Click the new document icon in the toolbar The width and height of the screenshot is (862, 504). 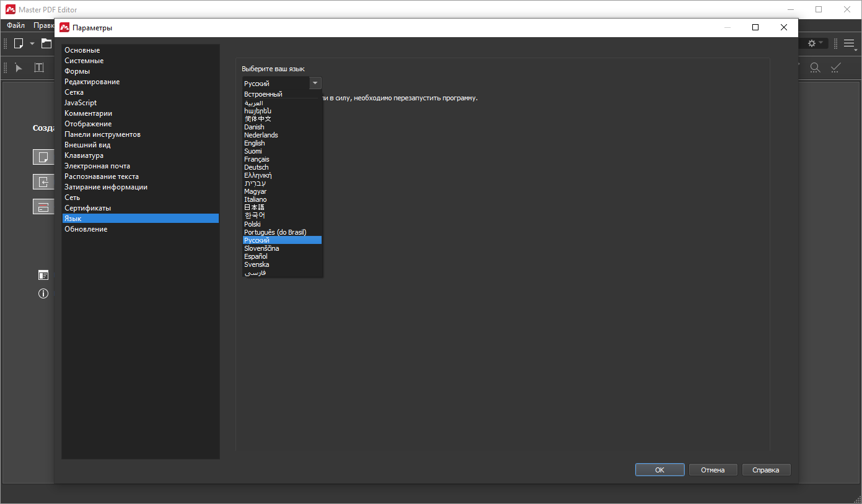[x=19, y=43]
